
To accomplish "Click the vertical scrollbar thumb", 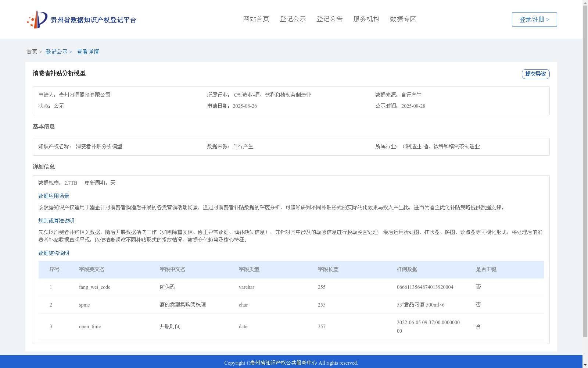I will (x=585, y=171).
